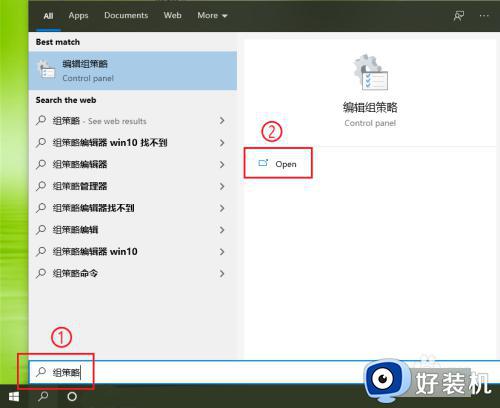Click the taskbar search magnifier icon
The height and width of the screenshot is (408, 500).
[43, 397]
